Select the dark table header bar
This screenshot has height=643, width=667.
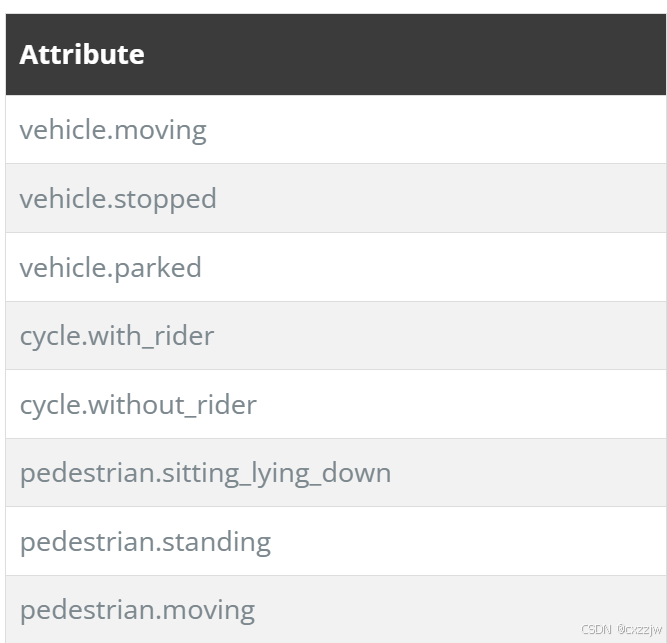point(336,54)
